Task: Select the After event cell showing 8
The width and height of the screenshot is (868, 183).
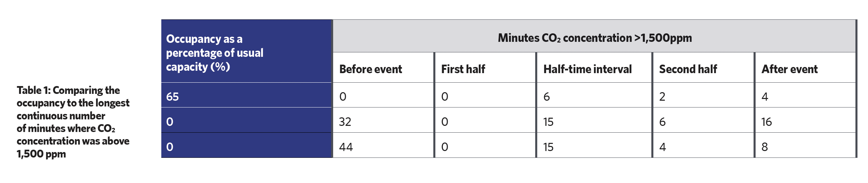Action: pyautogui.click(x=805, y=145)
